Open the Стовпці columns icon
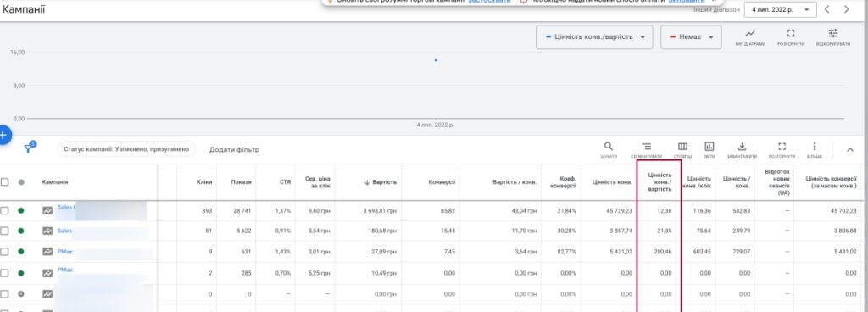The width and height of the screenshot is (868, 312). (x=682, y=147)
